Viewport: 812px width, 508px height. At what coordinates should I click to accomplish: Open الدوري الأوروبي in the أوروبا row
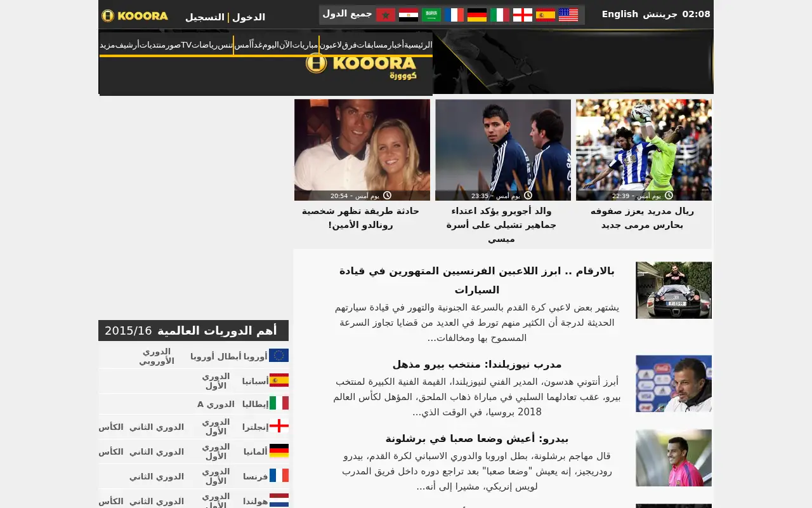[157, 356]
